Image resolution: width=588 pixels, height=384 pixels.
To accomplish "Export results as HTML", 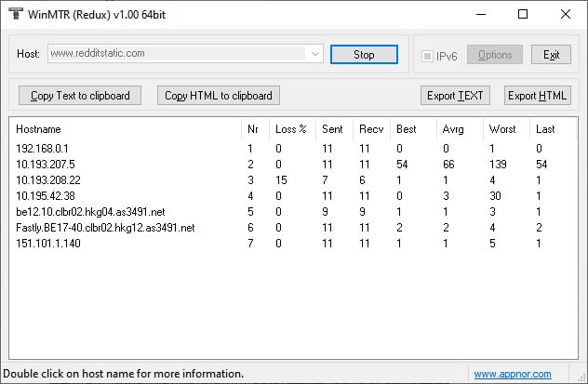I will click(537, 96).
